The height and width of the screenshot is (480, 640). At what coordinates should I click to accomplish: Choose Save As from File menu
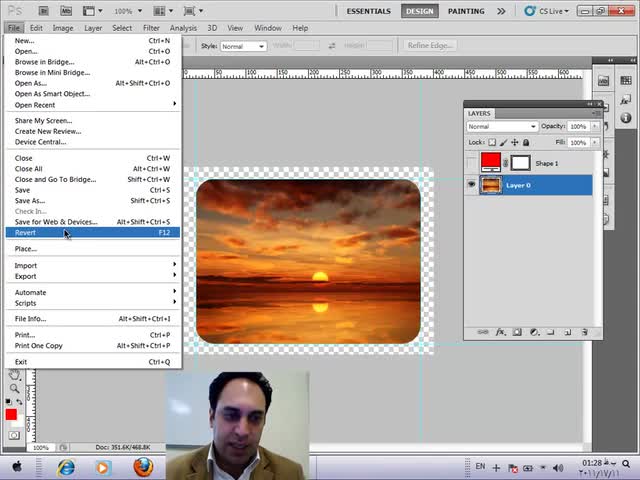tap(93, 201)
